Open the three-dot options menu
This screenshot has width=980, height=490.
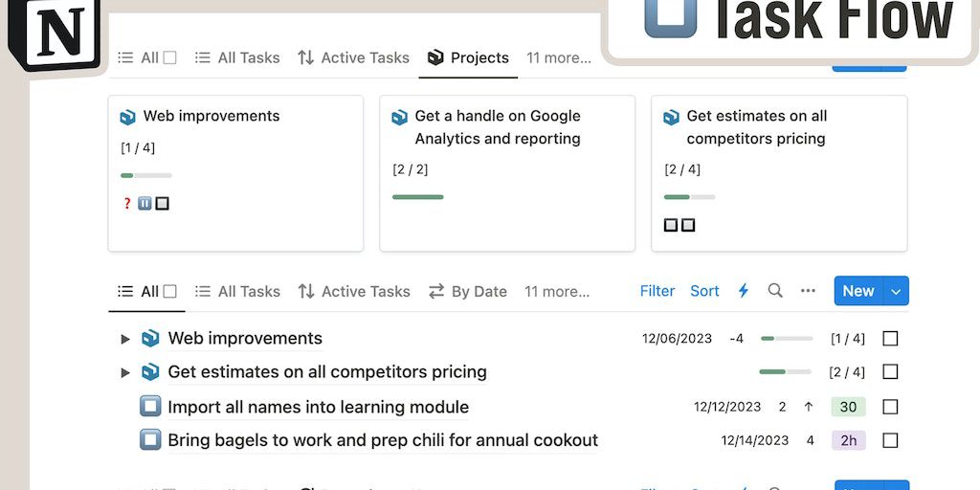point(808,291)
